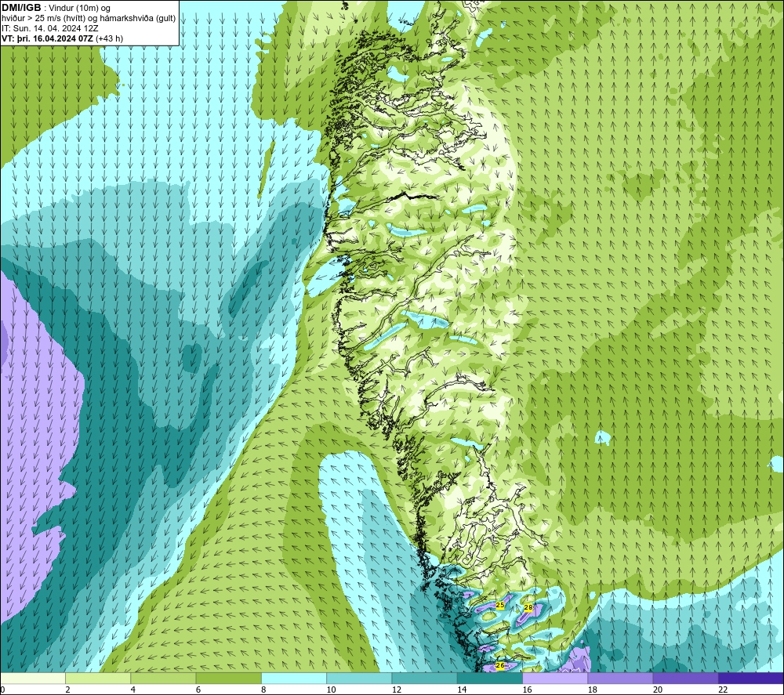The width and height of the screenshot is (784, 695).
Task: Click the legend scale label '10'
Action: click(331, 690)
